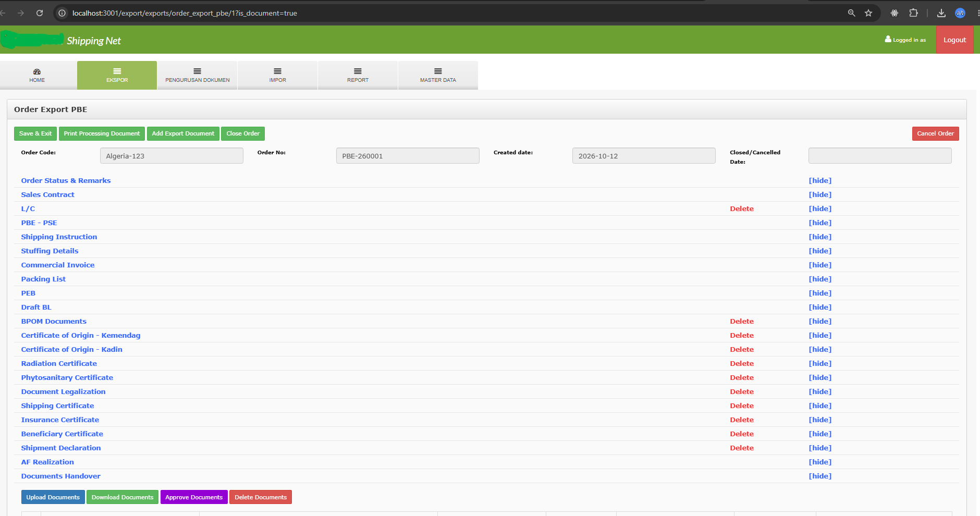Open the PENGURUSAN DOKUMEN menu
The width and height of the screenshot is (980, 516).
pyautogui.click(x=198, y=75)
